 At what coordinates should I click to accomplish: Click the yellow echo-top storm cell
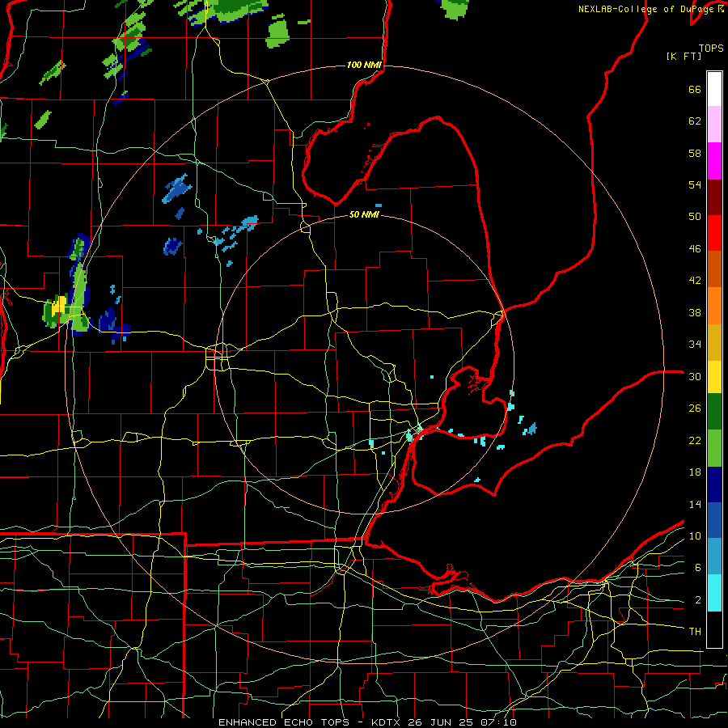point(59,307)
